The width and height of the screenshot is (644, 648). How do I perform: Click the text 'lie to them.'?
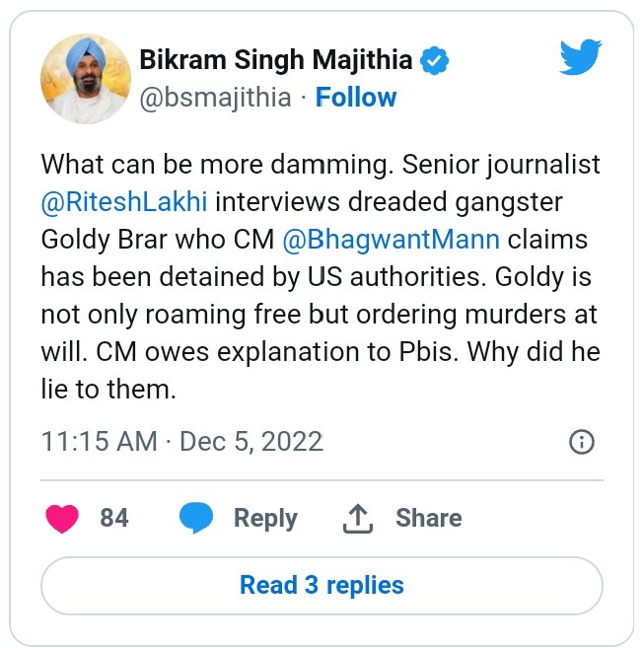108,389
